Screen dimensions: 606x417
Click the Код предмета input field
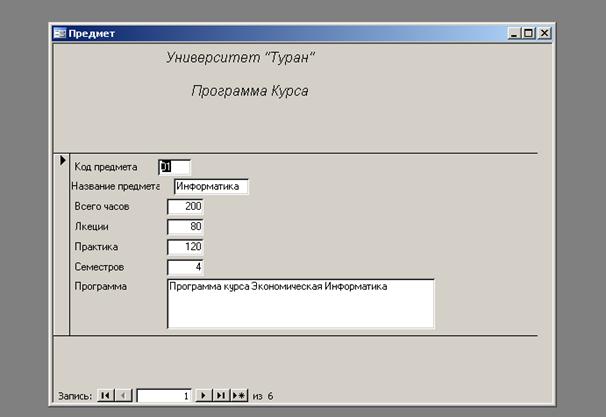174,167
